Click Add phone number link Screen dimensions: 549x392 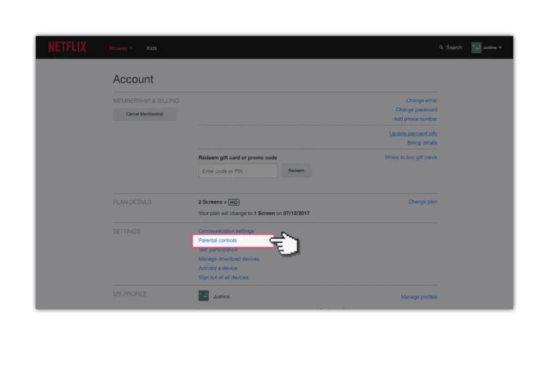(x=415, y=119)
